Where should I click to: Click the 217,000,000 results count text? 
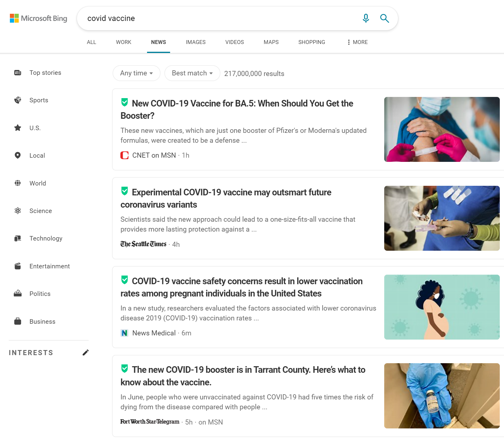[x=254, y=74]
